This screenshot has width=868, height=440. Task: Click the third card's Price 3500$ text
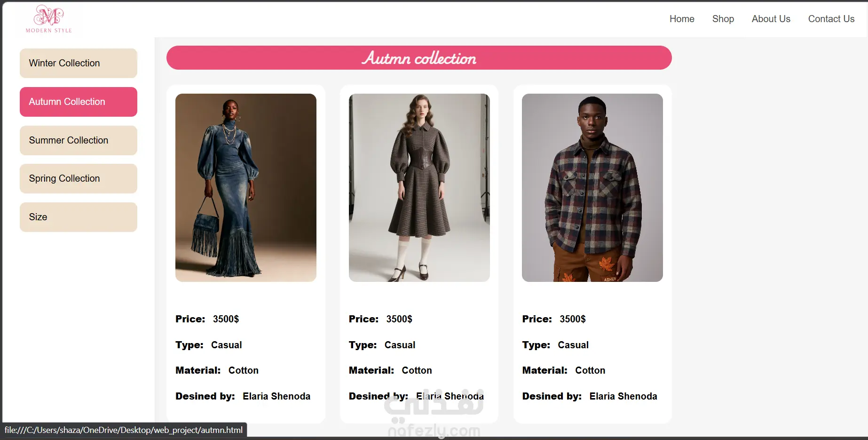[554, 319]
